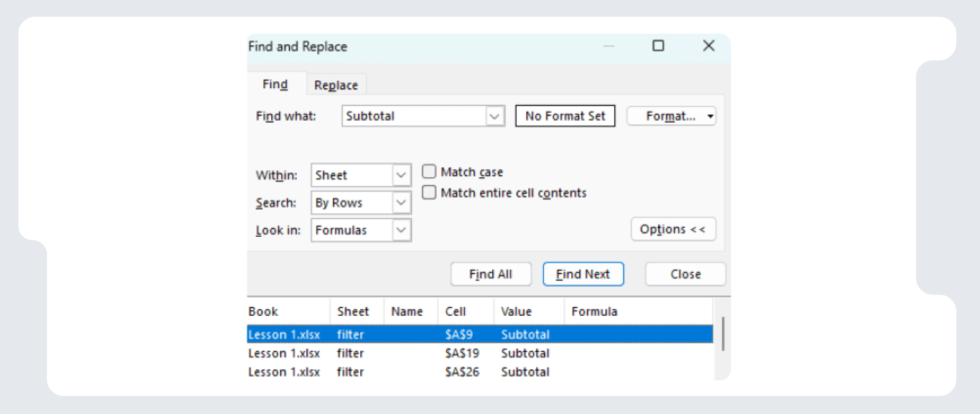Click the Find Next button
This screenshot has height=414, width=980.
(x=583, y=274)
